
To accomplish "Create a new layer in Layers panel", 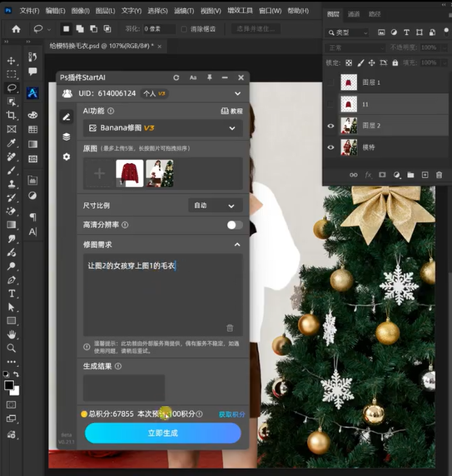I will 425,175.
